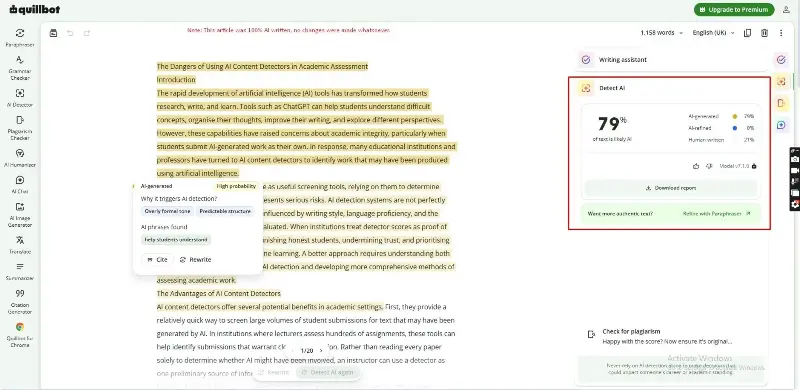Open the English (UK) language dropdown
800x390 pixels.
(713, 33)
